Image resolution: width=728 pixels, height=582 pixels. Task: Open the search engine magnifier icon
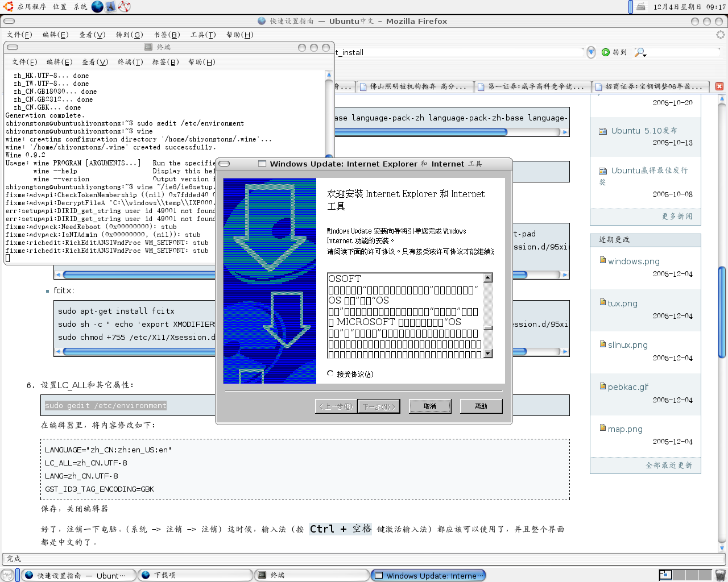click(640, 52)
